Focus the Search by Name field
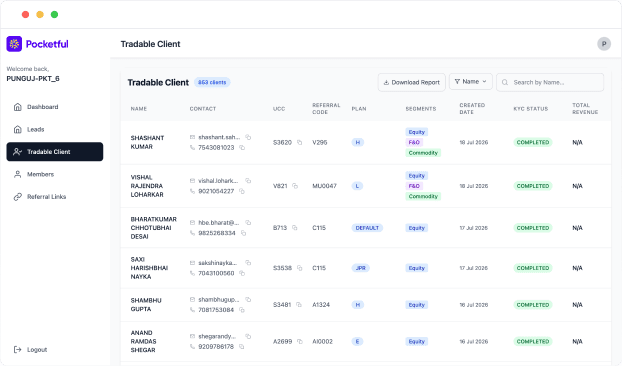 [550, 82]
